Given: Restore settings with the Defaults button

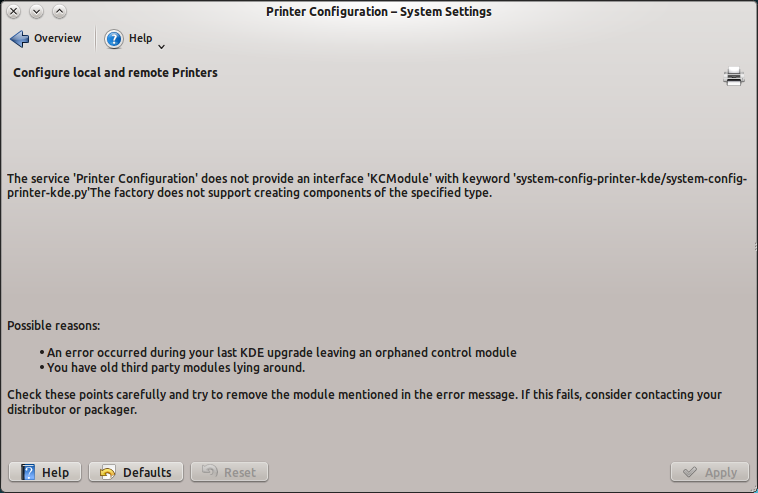Looking at the screenshot, I should point(136,472).
